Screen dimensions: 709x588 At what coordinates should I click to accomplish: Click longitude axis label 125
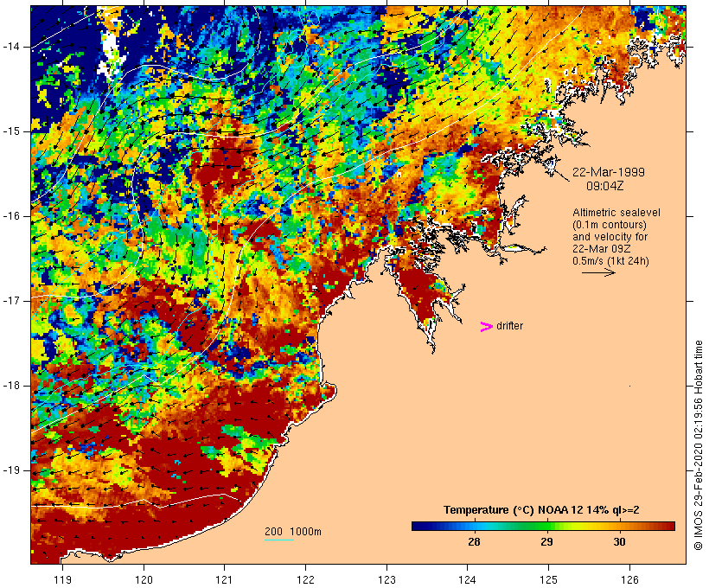click(548, 579)
